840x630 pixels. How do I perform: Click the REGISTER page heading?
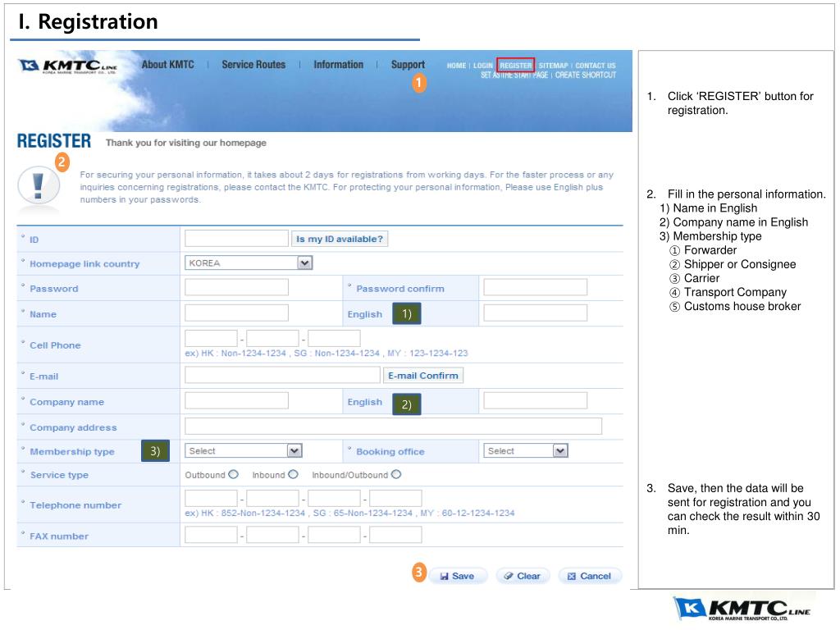54,141
